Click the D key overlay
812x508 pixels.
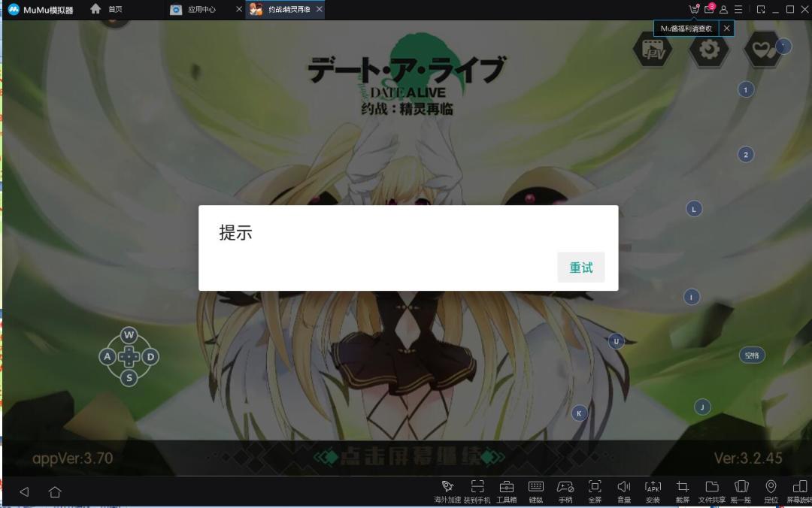(150, 357)
